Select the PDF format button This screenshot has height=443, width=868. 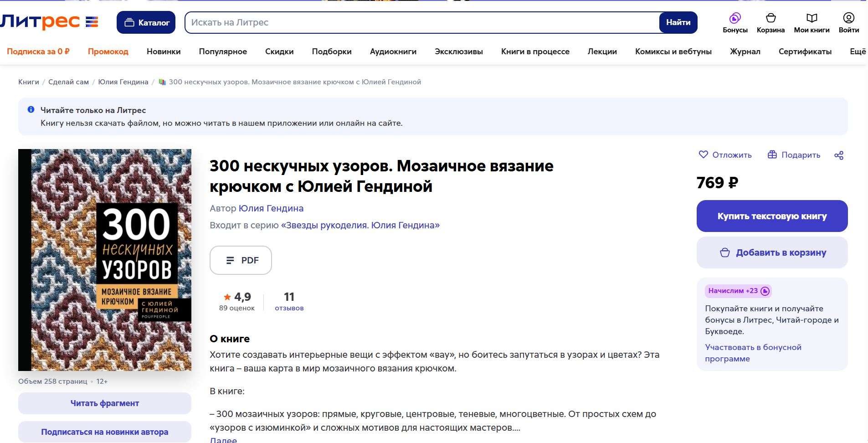tap(241, 260)
